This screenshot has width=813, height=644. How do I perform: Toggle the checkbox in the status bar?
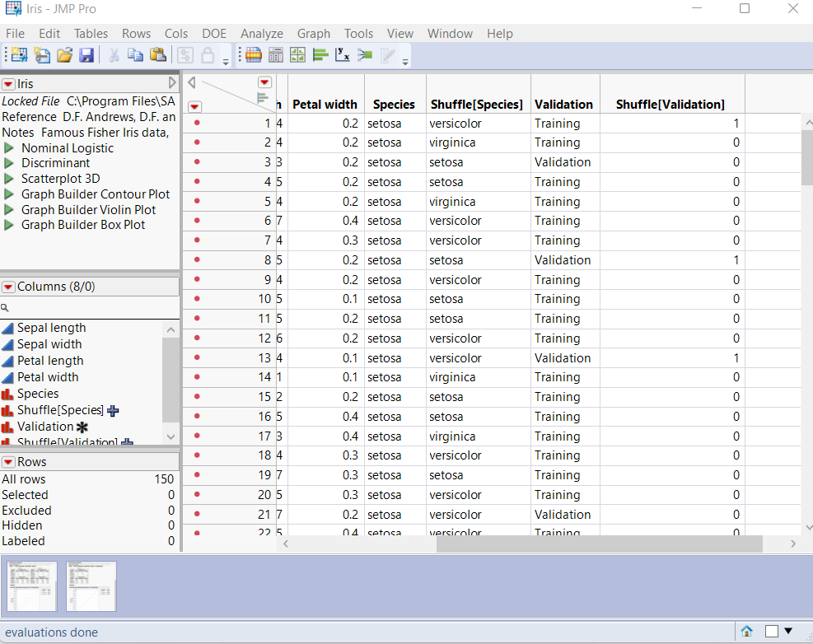[x=772, y=632]
